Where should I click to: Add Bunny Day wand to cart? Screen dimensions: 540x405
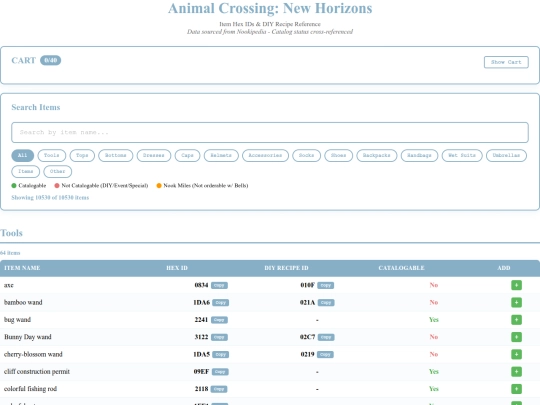pos(516,337)
